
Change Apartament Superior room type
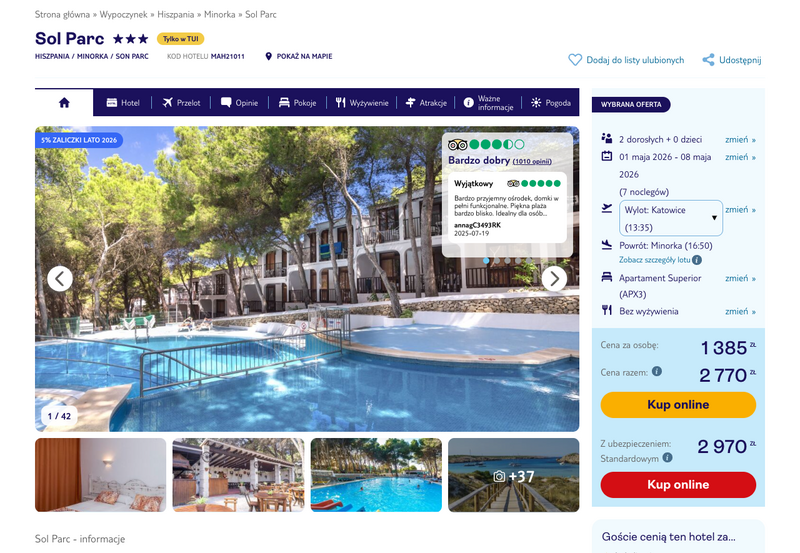pyautogui.click(x=740, y=279)
